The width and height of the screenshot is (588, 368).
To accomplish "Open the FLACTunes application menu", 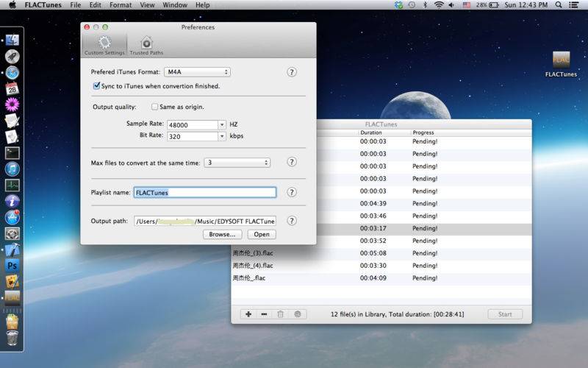I will coord(43,5).
